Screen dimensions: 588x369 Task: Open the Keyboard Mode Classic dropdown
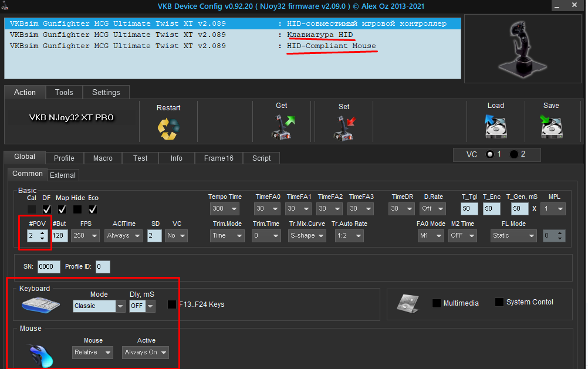click(x=99, y=306)
